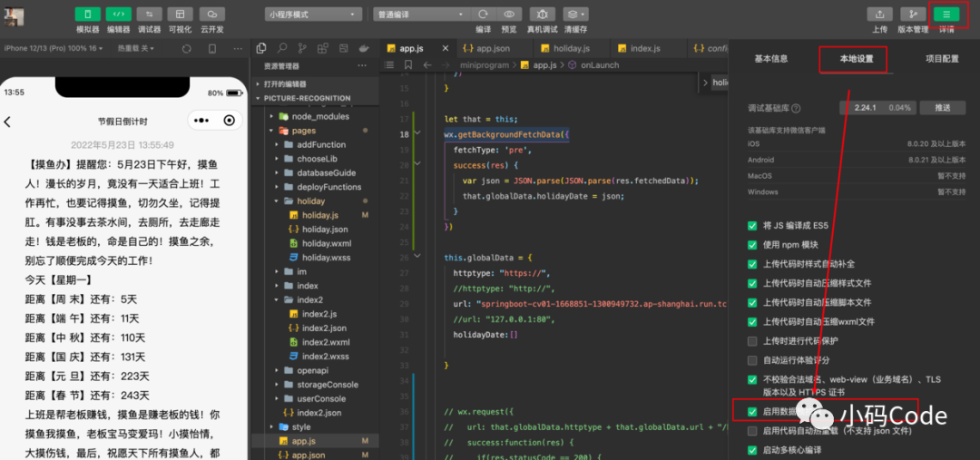Open the 小程序模式 mode dropdown

314,15
